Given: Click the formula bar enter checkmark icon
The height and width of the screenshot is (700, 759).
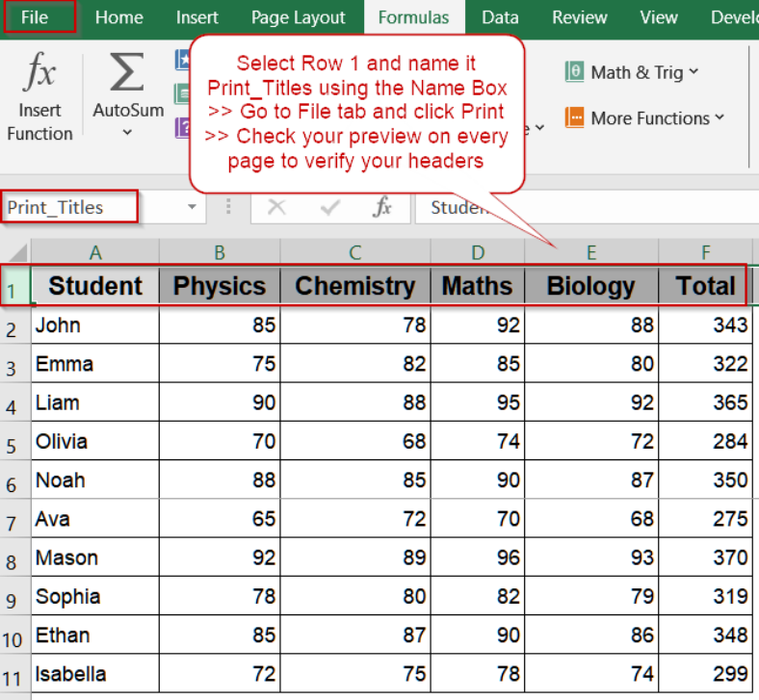Looking at the screenshot, I should coord(329,208).
